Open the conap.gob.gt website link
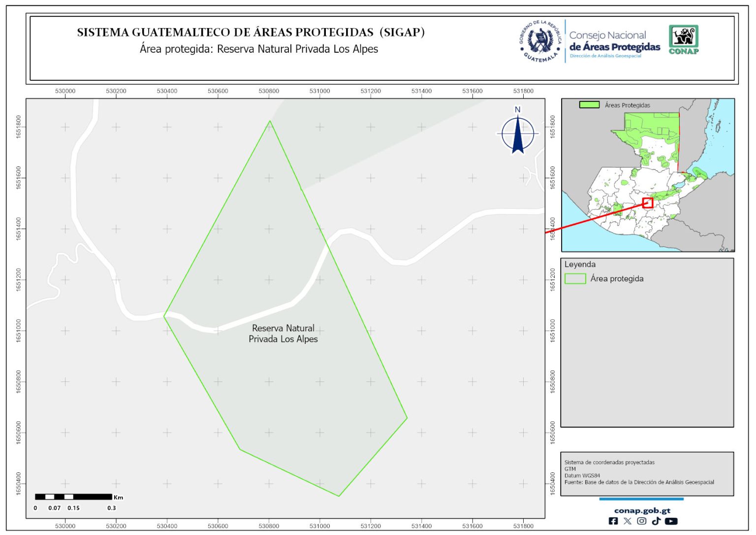Image resolution: width=756 pixels, height=535 pixels. 642,510
